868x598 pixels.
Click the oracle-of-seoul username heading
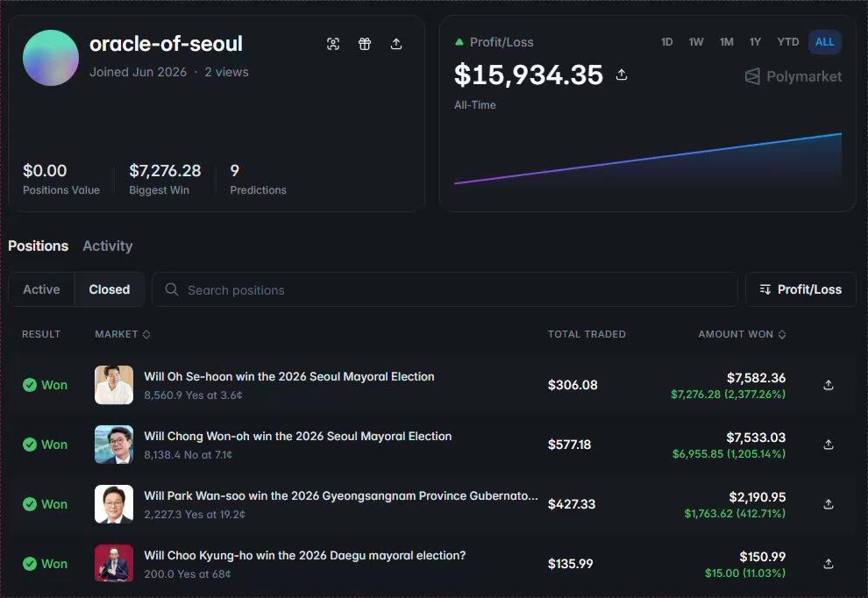(166, 44)
